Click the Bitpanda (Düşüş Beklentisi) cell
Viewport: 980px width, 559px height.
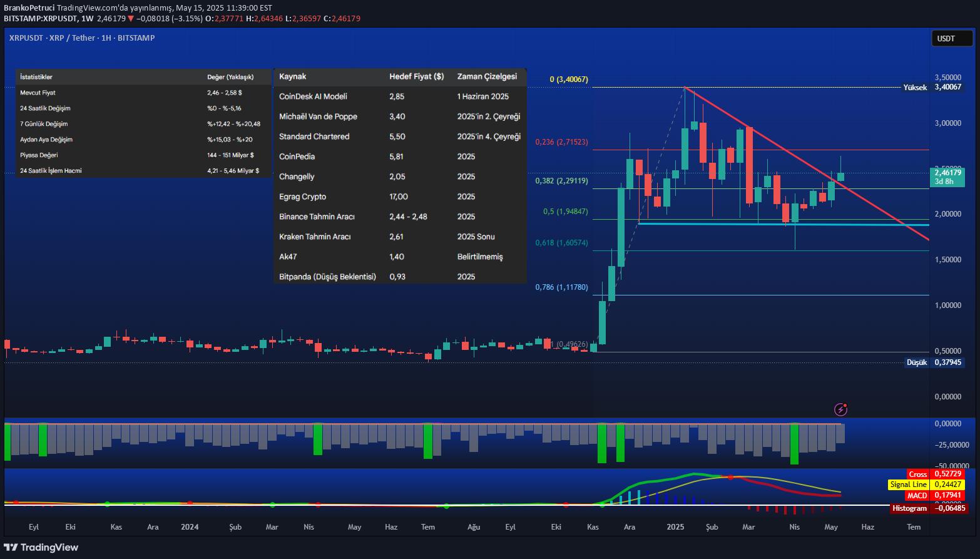coord(328,277)
